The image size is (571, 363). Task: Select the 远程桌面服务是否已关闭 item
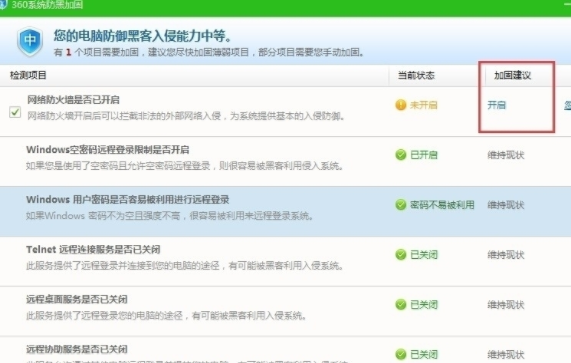point(286,311)
